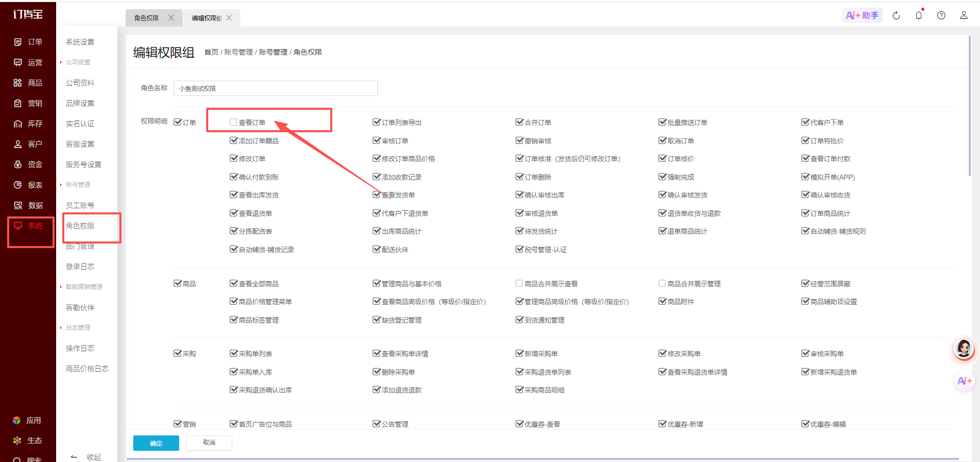Open the 营销 marketing sidebar icon
The width and height of the screenshot is (980, 462).
click(18, 103)
